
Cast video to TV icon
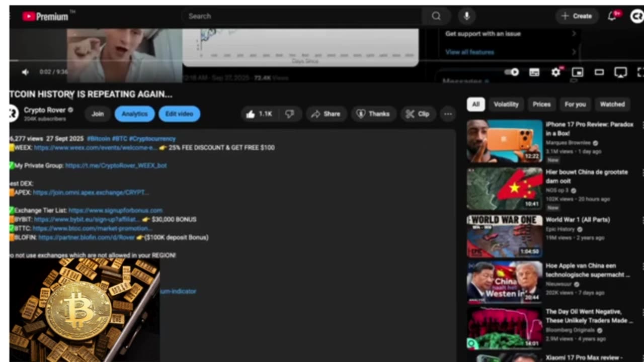pyautogui.click(x=621, y=72)
